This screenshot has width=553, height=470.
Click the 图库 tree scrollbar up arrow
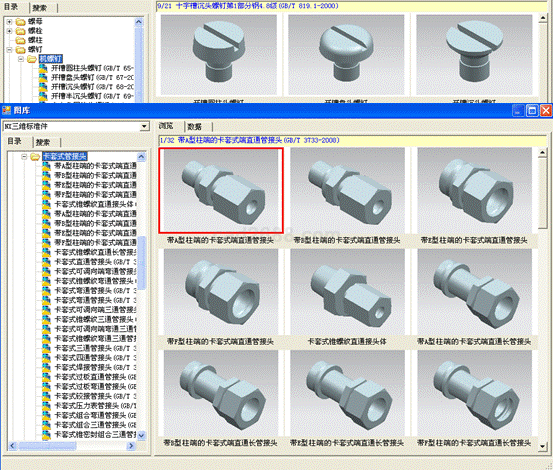coord(141,156)
